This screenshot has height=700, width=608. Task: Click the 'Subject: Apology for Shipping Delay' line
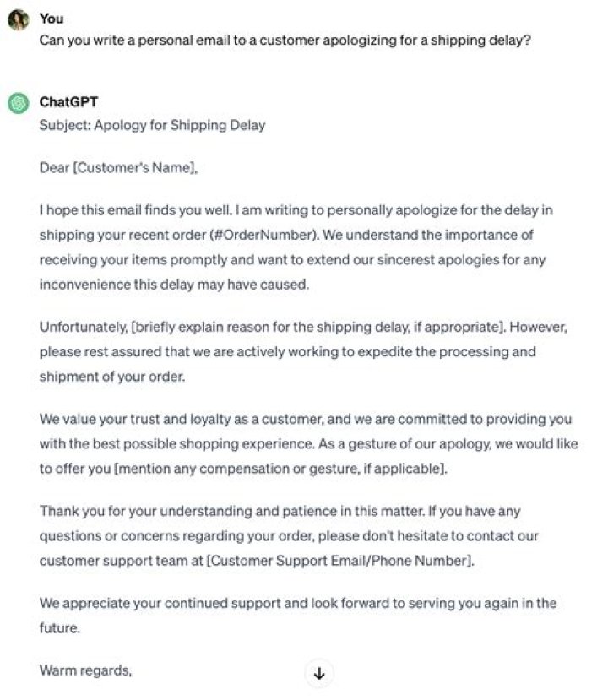pyautogui.click(x=152, y=125)
